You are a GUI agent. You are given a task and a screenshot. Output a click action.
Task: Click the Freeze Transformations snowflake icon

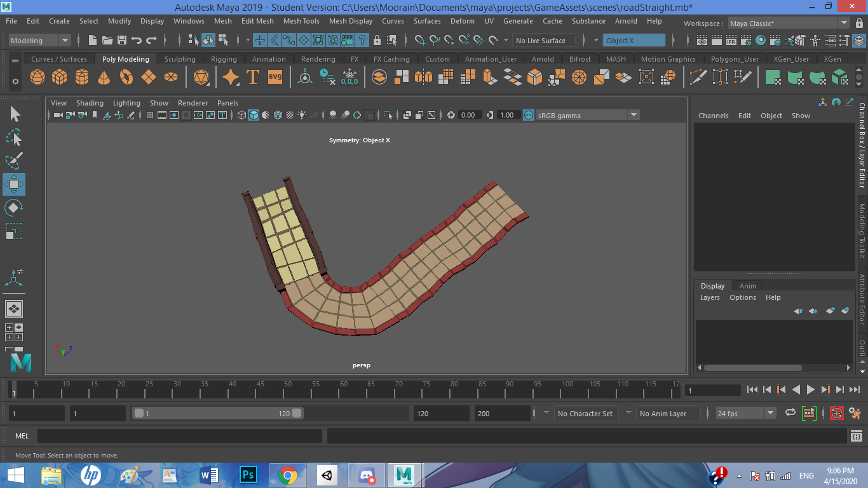(349, 78)
